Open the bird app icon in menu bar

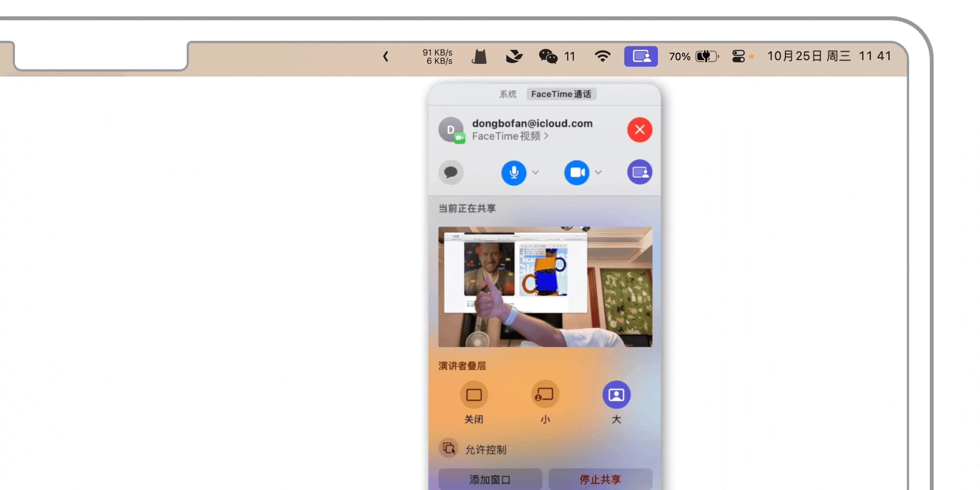click(x=514, y=56)
